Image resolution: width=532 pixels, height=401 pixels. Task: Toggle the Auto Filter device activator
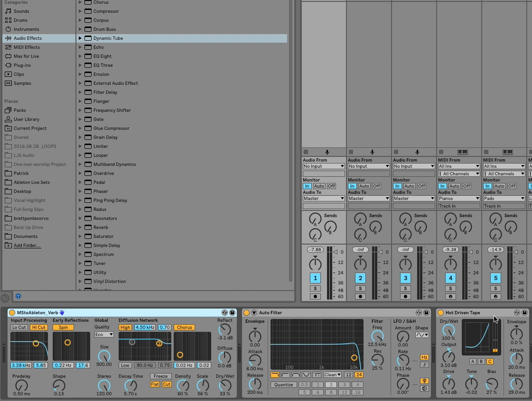[x=247, y=312]
